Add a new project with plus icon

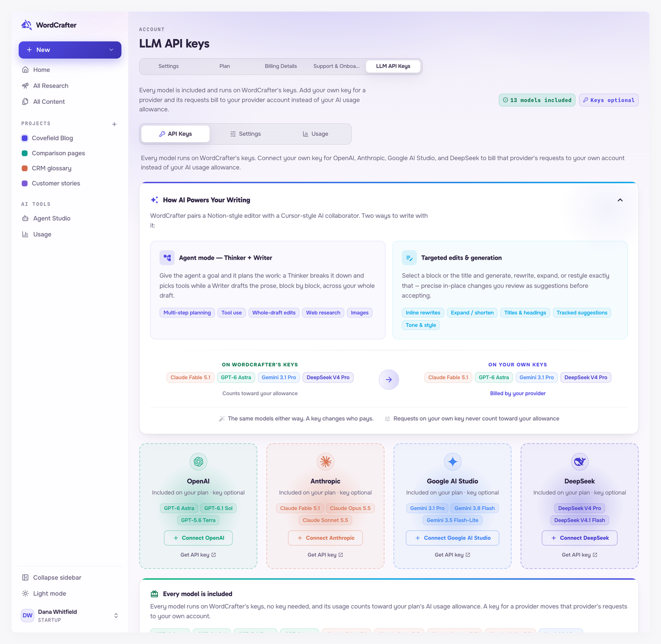click(114, 124)
